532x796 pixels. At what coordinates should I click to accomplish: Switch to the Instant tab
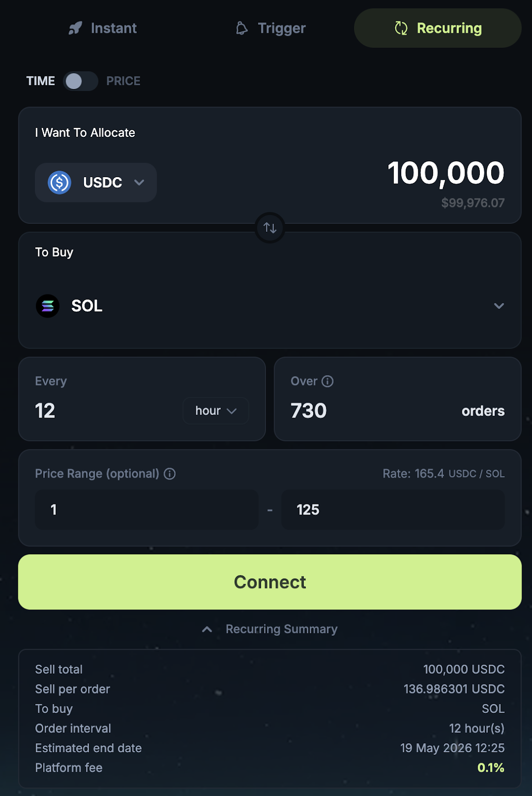pos(103,28)
